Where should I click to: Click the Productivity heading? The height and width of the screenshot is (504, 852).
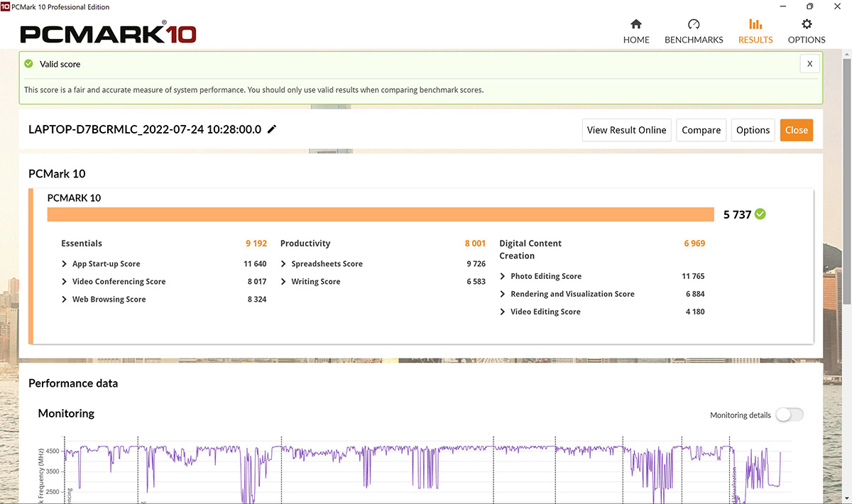pos(305,243)
